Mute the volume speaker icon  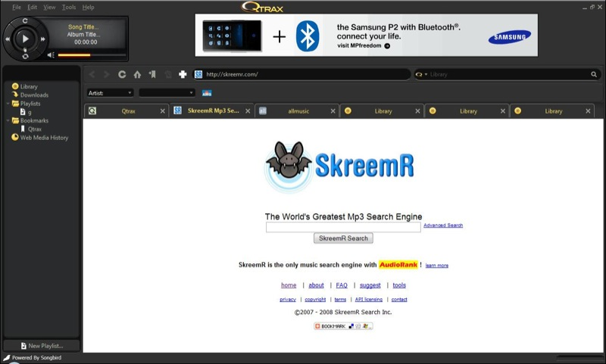[51, 55]
